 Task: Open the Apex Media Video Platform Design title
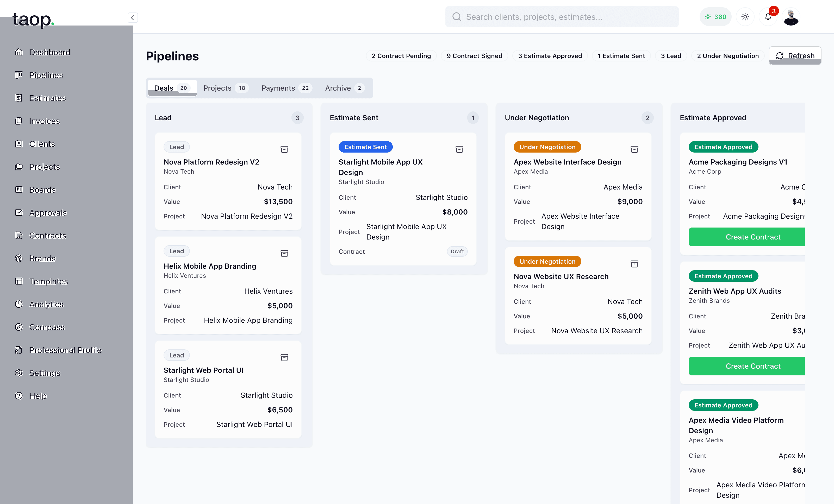(736, 425)
